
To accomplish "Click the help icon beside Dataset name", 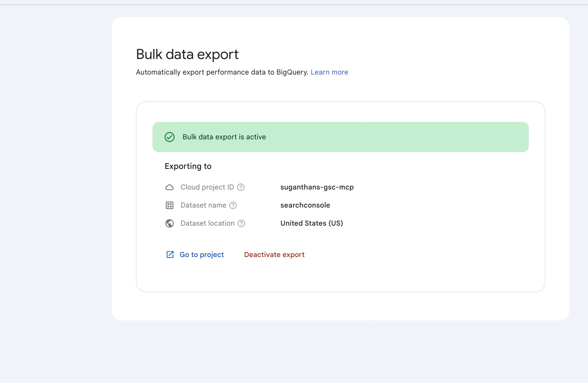I will pos(233,205).
